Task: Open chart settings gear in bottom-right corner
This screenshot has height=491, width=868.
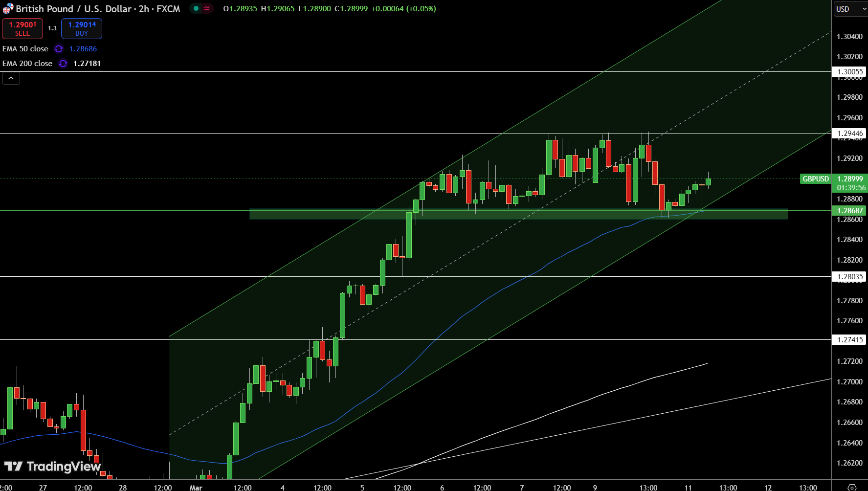Action: [x=852, y=488]
